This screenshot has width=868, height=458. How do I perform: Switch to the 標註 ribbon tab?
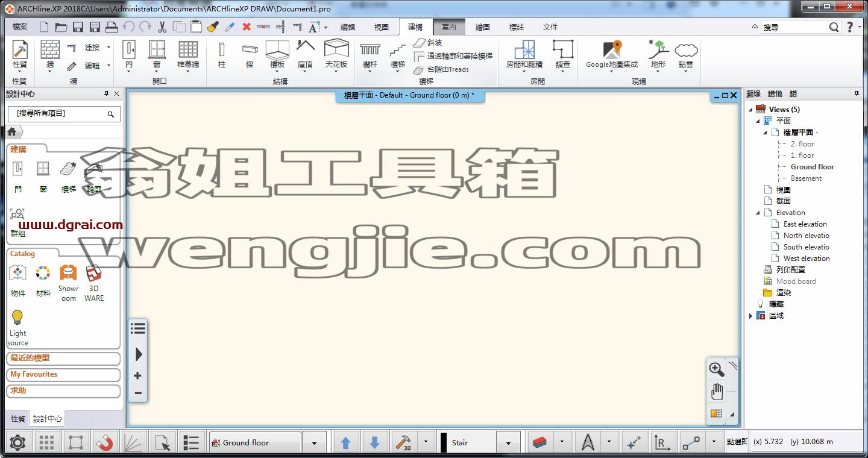click(x=517, y=27)
